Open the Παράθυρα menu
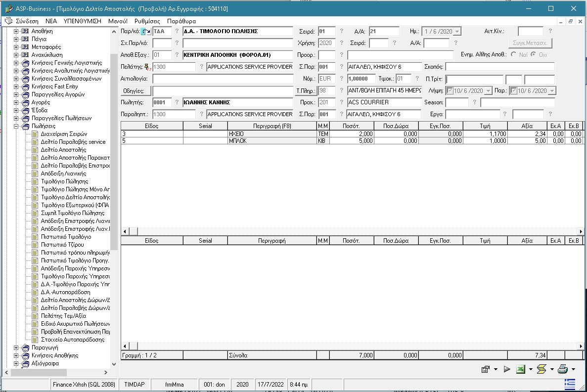This screenshot has height=392, width=587. tap(181, 21)
